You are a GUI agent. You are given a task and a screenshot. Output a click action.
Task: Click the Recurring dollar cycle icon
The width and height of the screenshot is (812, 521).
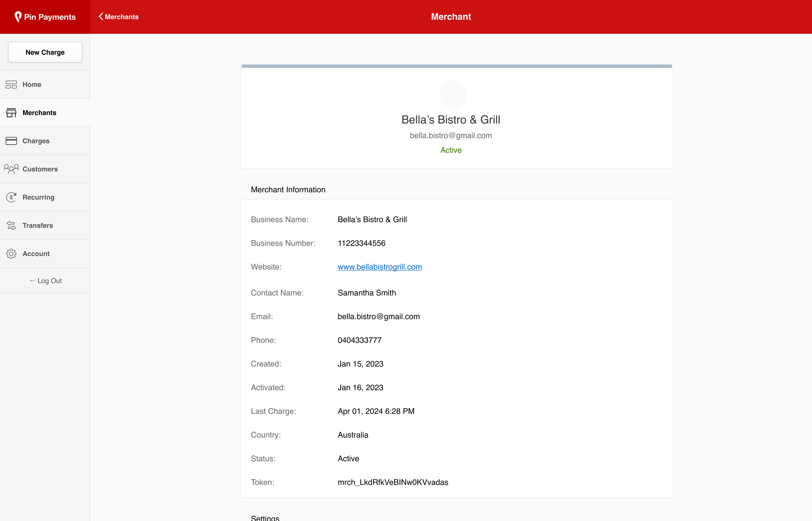tap(11, 197)
